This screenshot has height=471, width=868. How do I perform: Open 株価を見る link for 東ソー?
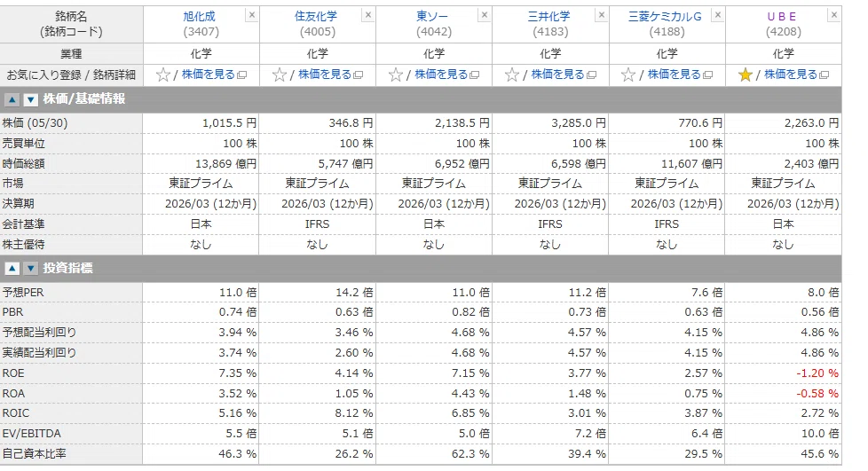click(x=441, y=75)
